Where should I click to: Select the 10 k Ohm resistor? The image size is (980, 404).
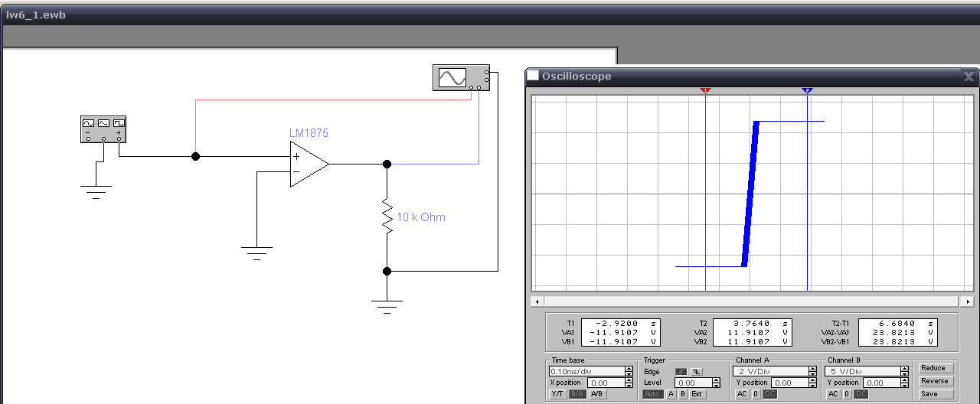tap(387, 217)
